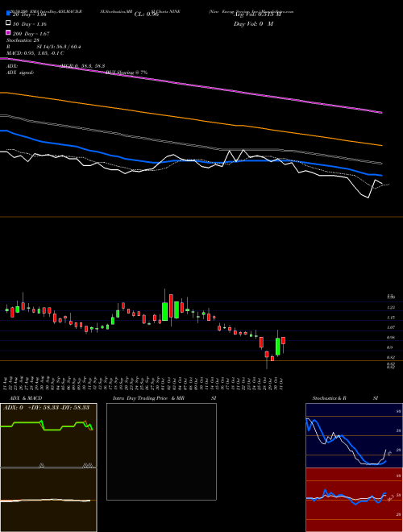403x532 pixels.
Task: Click the tallest green candlestick in early October
Action: tap(165, 311)
